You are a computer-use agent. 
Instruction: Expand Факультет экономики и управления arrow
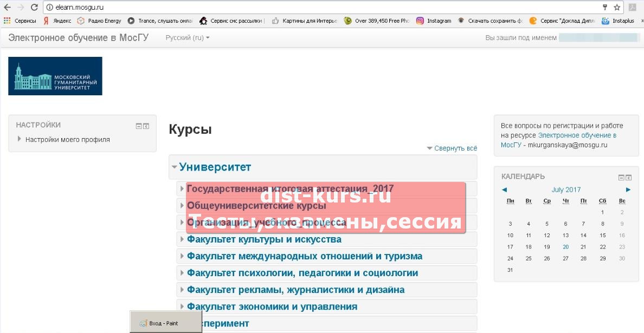[x=182, y=306]
